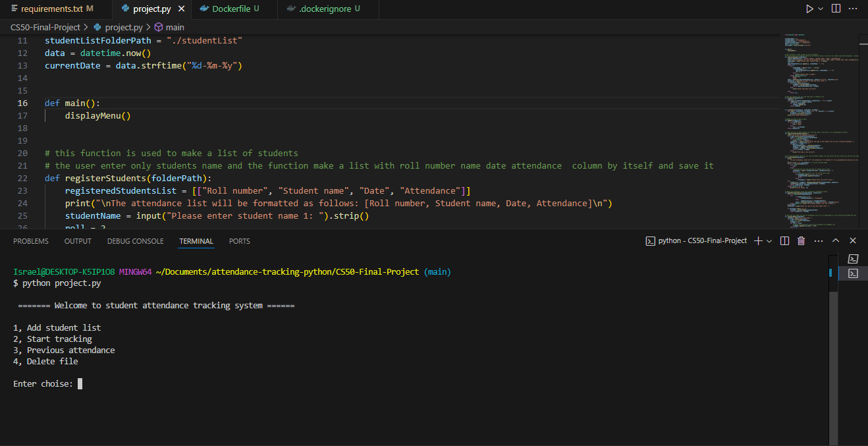Open editor More Actions ellipsis menu
Screen dimensions: 868x446
tap(853, 9)
